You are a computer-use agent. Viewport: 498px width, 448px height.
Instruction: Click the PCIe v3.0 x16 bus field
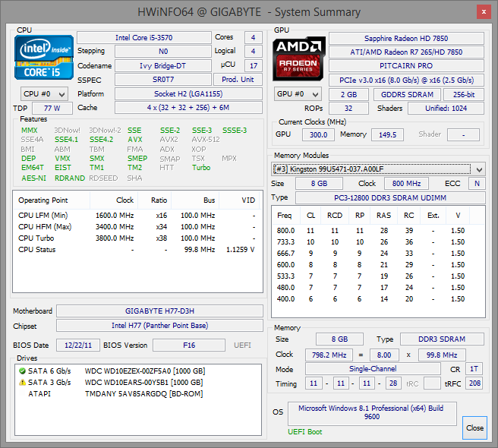pyautogui.click(x=406, y=80)
